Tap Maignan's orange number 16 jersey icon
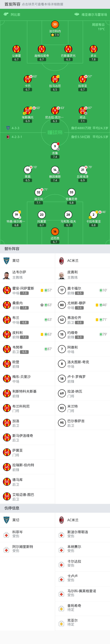 (x=55, y=231)
